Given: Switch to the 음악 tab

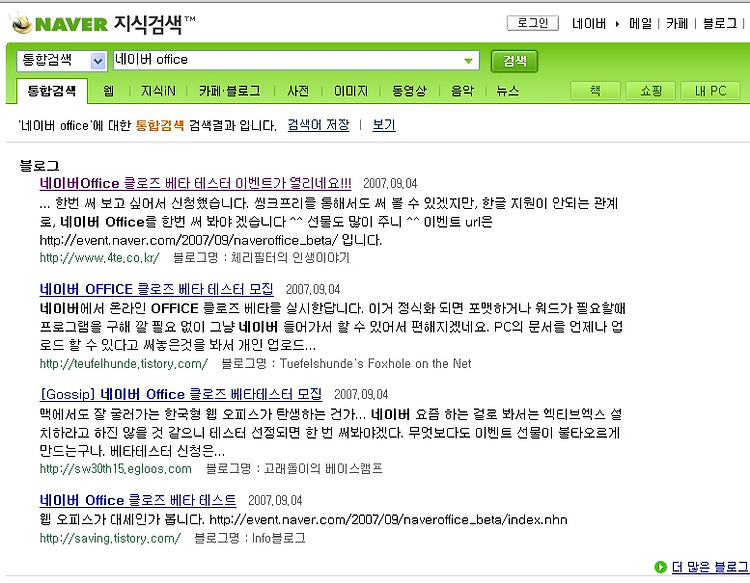Looking at the screenshot, I should pos(462,91).
